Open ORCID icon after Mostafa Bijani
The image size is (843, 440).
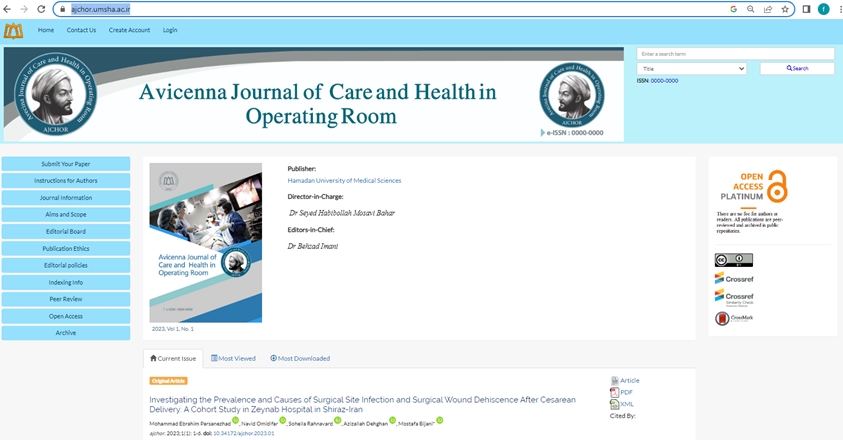coord(440,421)
